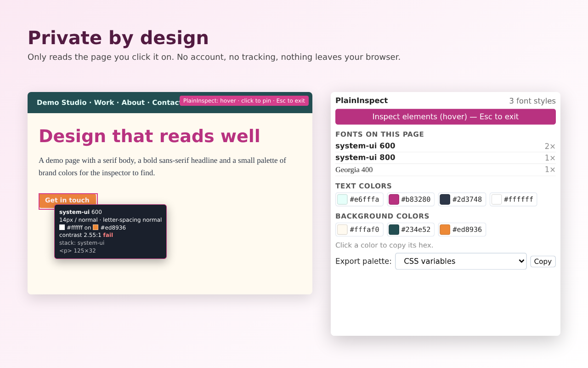Screen dimensions: 588x368
Task: Click the Text Colors section label
Action: pos(363,186)
